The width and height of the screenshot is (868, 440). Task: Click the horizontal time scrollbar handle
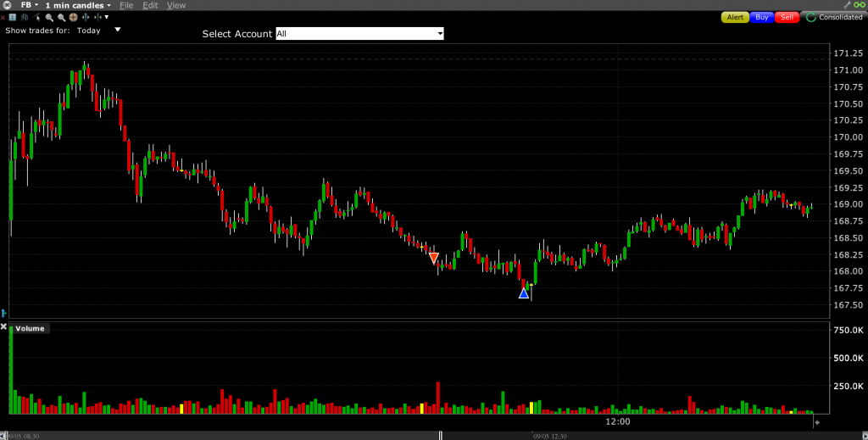[440, 436]
